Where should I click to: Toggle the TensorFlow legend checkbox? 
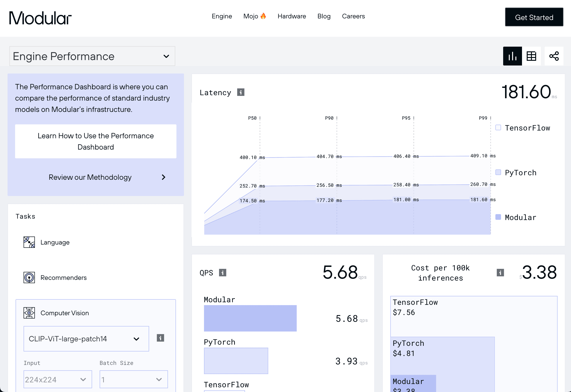click(x=498, y=127)
